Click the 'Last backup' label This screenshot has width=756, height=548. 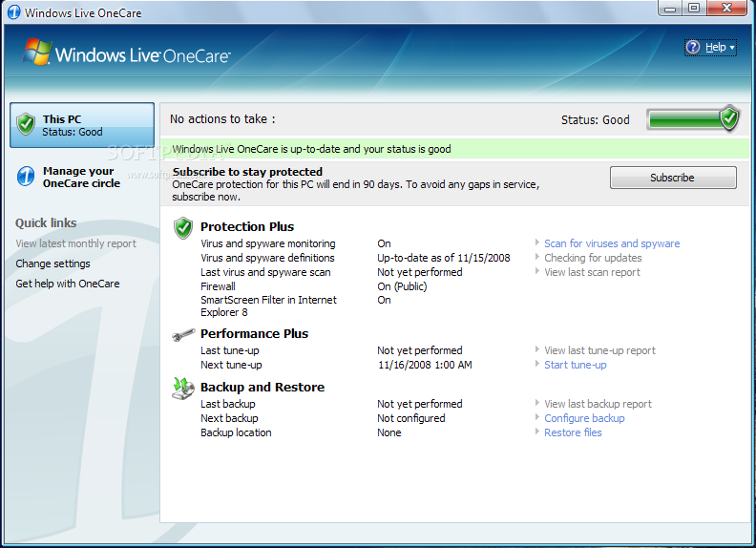pos(228,404)
